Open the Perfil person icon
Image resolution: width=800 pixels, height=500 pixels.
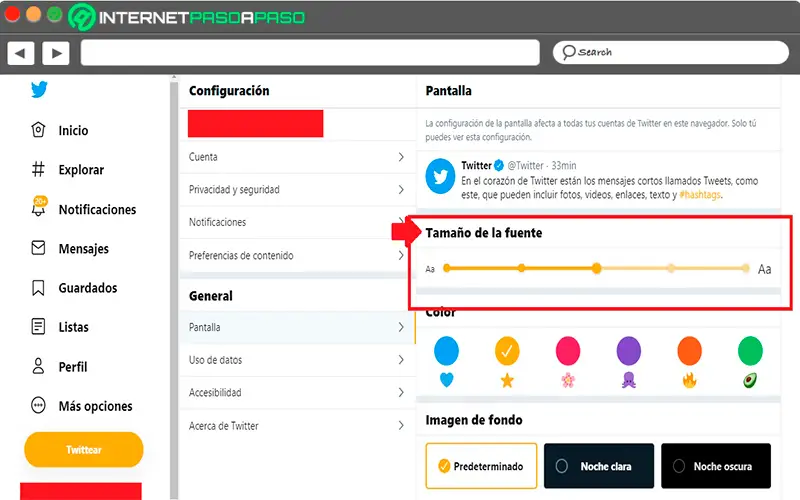[38, 366]
